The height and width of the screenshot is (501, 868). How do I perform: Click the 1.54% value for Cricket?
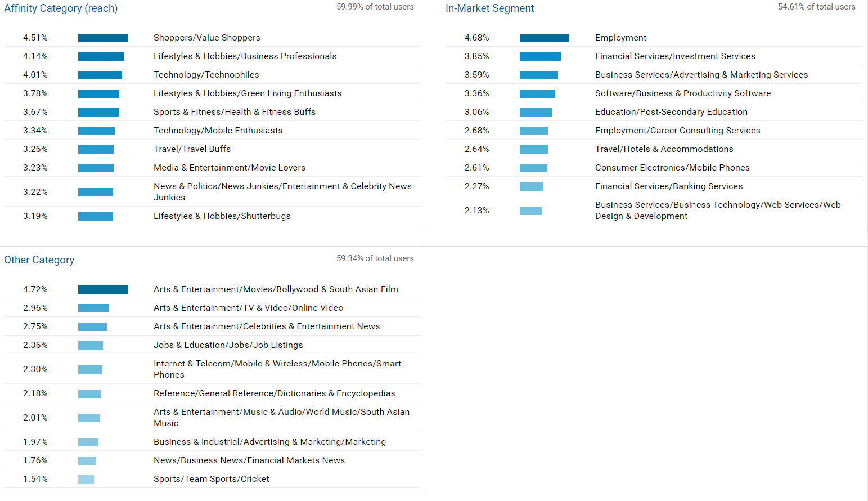click(35, 479)
